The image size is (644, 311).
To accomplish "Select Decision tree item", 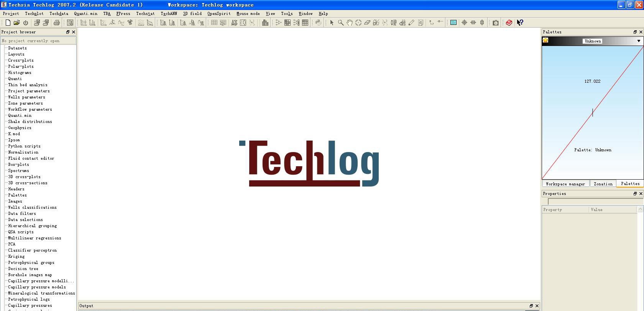I will coord(23,269).
